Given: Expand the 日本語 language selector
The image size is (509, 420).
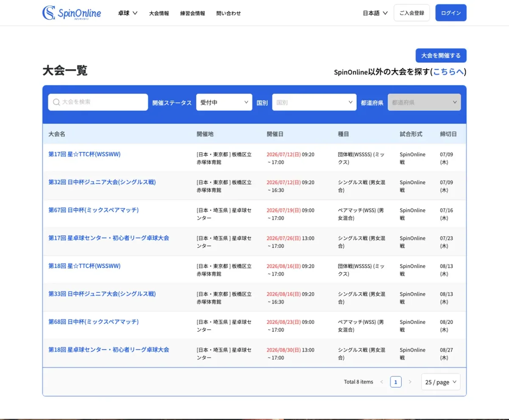Looking at the screenshot, I should point(375,13).
